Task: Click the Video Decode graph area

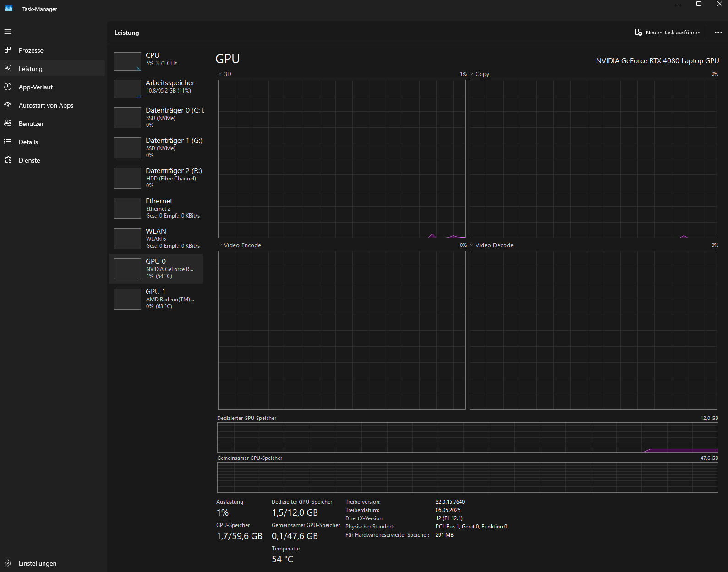Action: coord(593,330)
